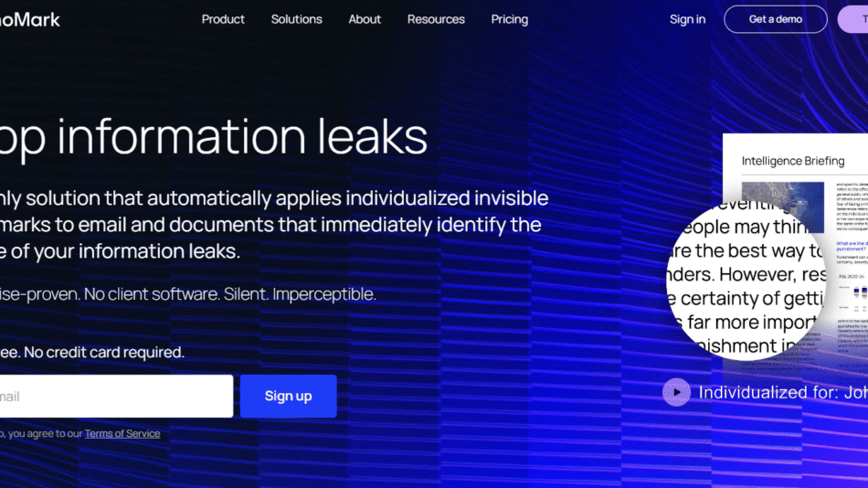Click the 'Individualized for' caption text
The height and width of the screenshot is (488, 868).
click(783, 393)
